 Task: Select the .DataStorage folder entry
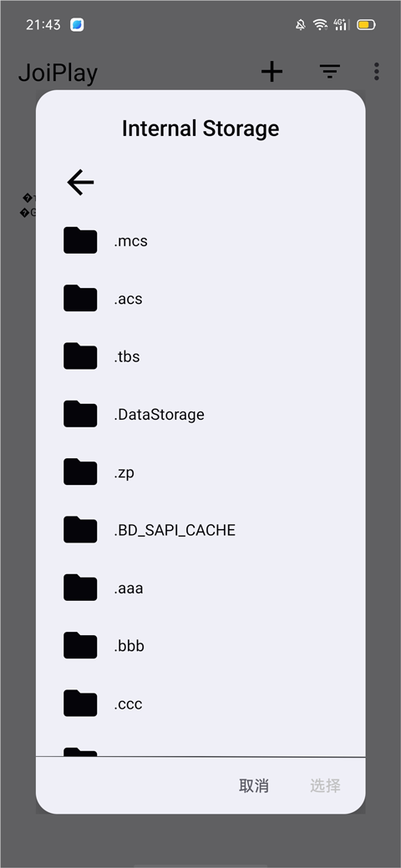(200, 414)
